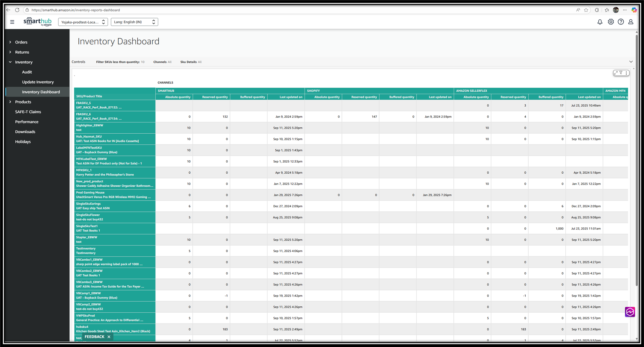Toggle the hamburger sidebar menu
Viewport: 644px width, 347px height.
[x=12, y=22]
